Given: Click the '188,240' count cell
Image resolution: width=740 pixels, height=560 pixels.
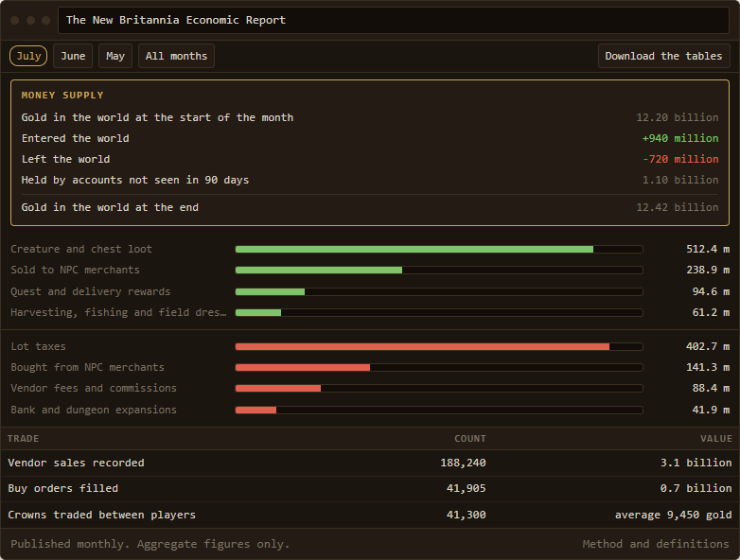Looking at the screenshot, I should click(x=463, y=463).
